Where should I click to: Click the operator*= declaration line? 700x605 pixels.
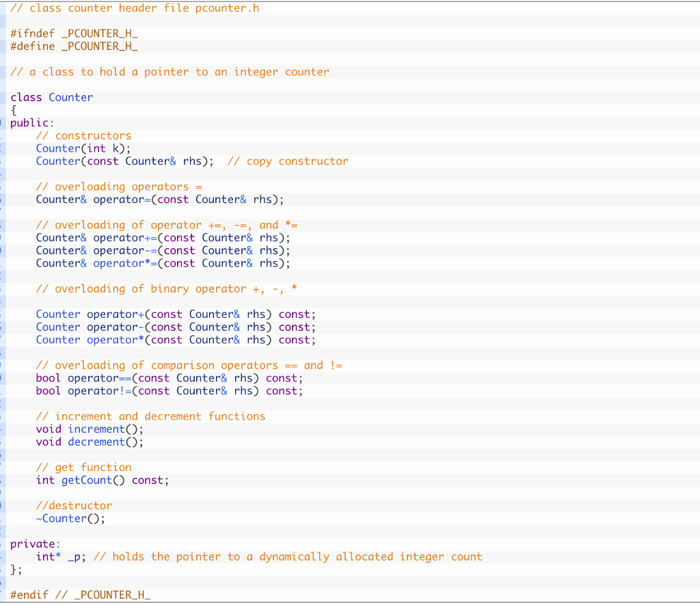coord(162,263)
